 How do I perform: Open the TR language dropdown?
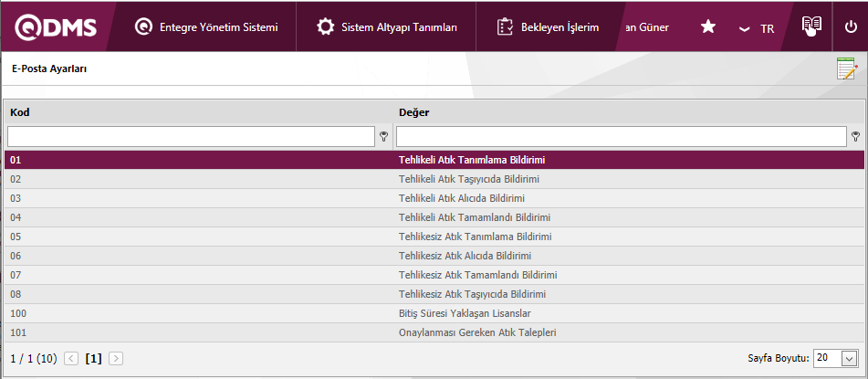tap(757, 28)
